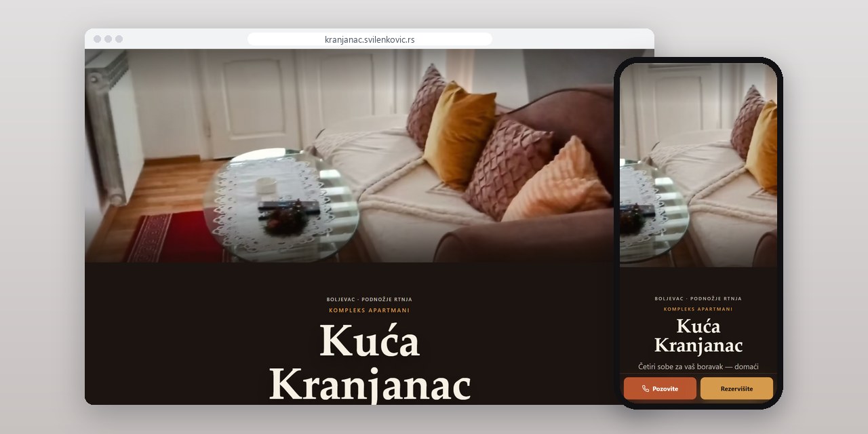The width and height of the screenshot is (868, 434).
Task: Click the phone icon in Pozovite button
Action: tap(646, 389)
